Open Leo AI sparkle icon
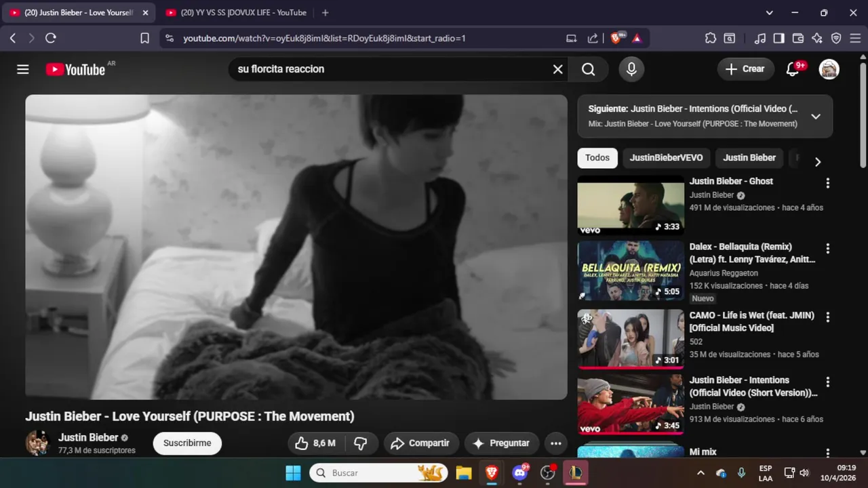 [x=817, y=39]
